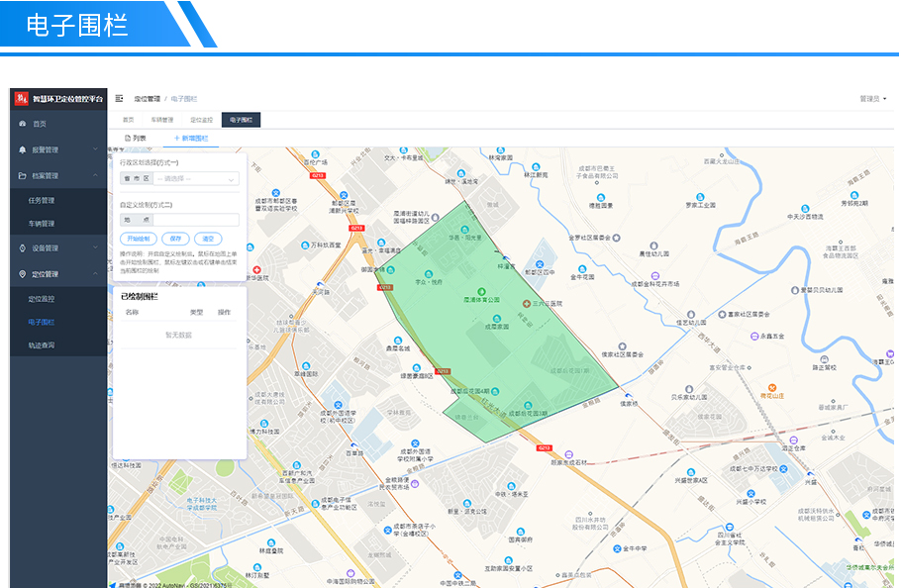Click the 成都后花园4期 map marker
Viewport: 901px width, 588px height.
pos(495,391)
